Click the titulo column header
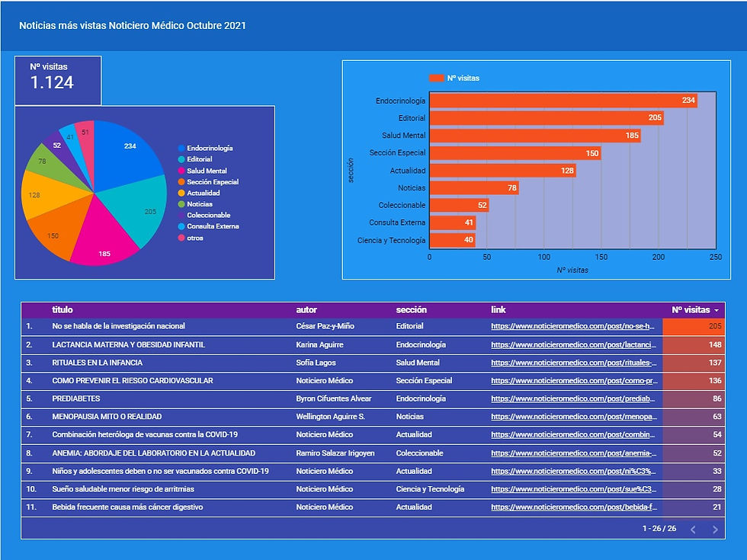The height and width of the screenshot is (560, 747). pyautogui.click(x=63, y=310)
